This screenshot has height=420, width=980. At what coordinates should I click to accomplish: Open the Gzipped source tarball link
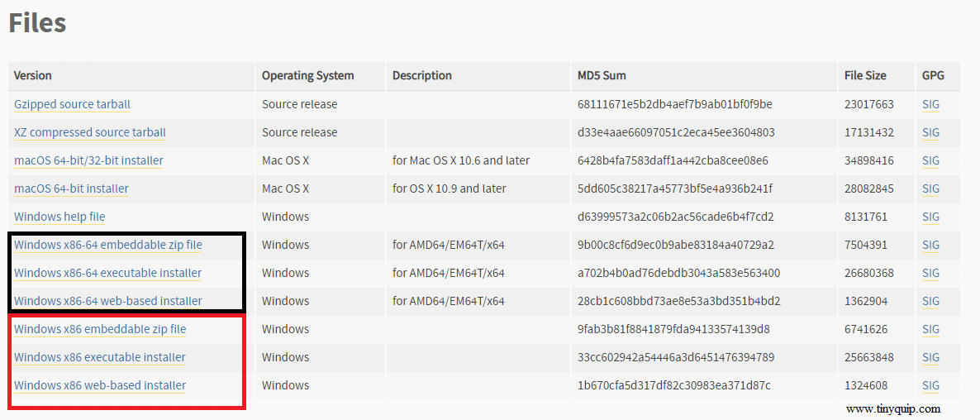pos(72,104)
